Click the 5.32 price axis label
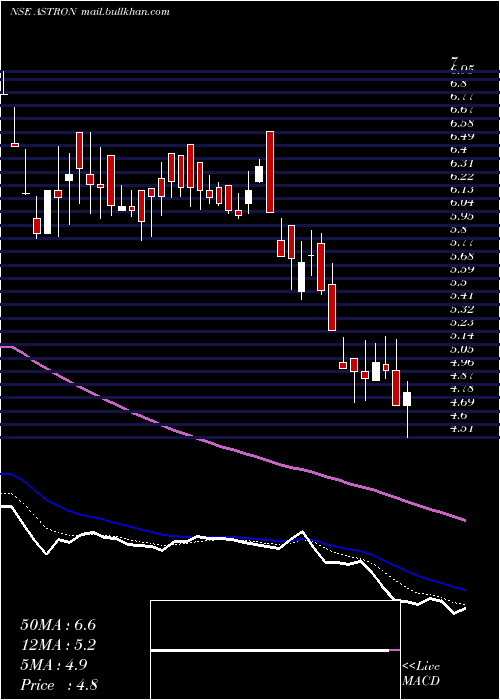 (x=462, y=309)
